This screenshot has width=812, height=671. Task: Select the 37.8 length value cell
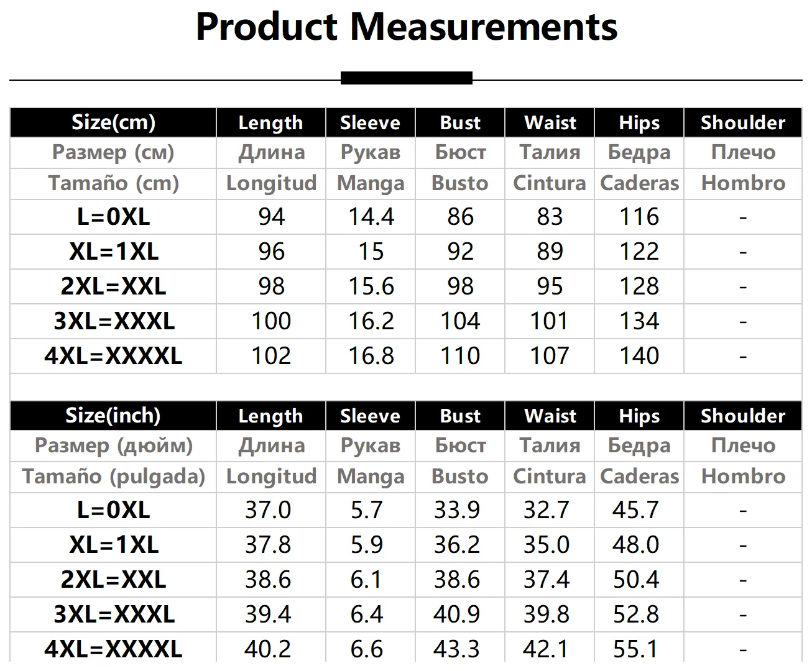(x=267, y=545)
